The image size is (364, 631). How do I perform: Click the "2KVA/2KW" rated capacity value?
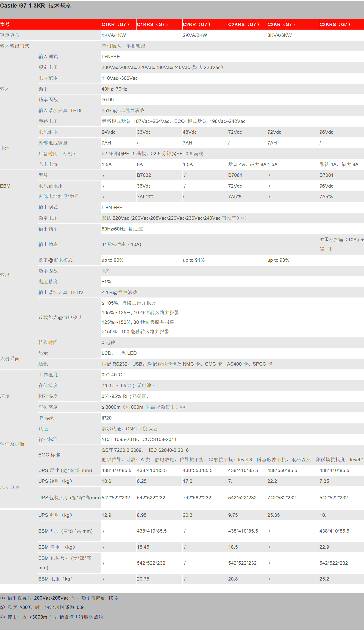[195, 35]
